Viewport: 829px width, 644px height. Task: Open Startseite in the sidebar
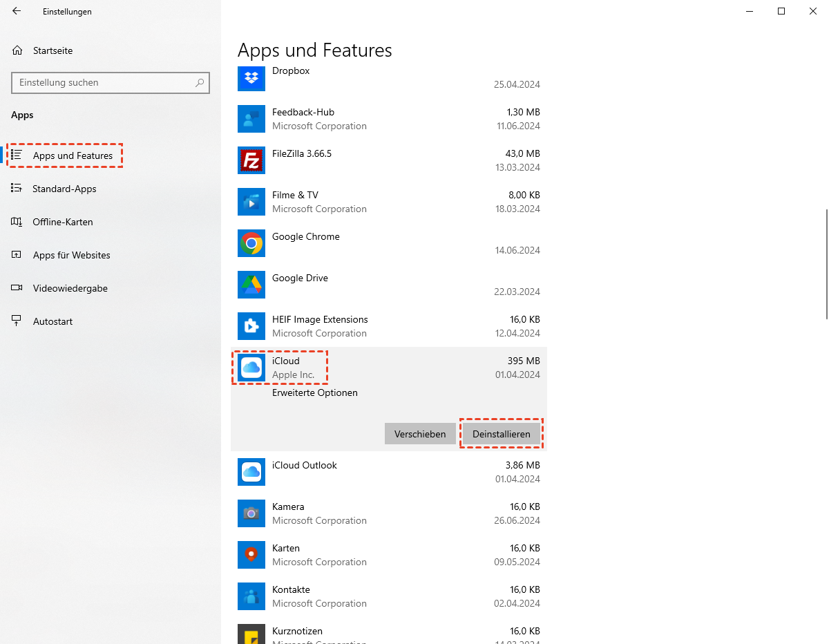pyautogui.click(x=53, y=50)
